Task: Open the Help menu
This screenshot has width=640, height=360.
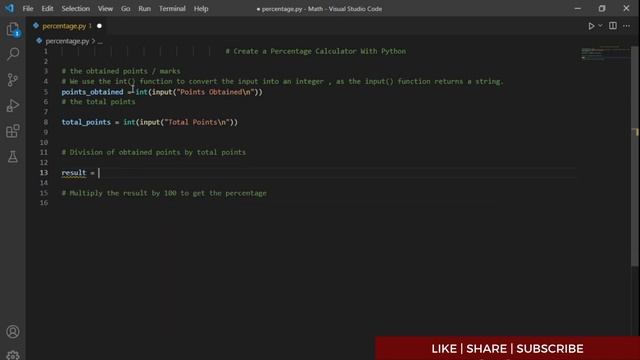Action: tap(201, 9)
